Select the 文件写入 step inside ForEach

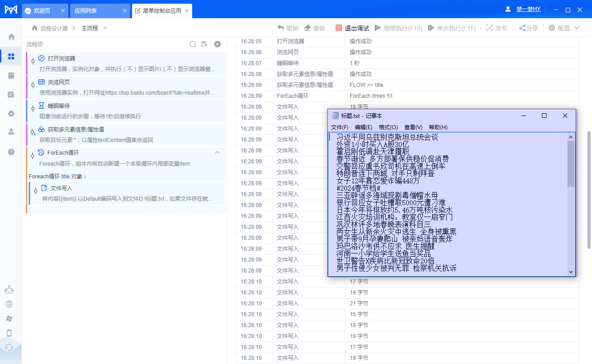coord(127,193)
